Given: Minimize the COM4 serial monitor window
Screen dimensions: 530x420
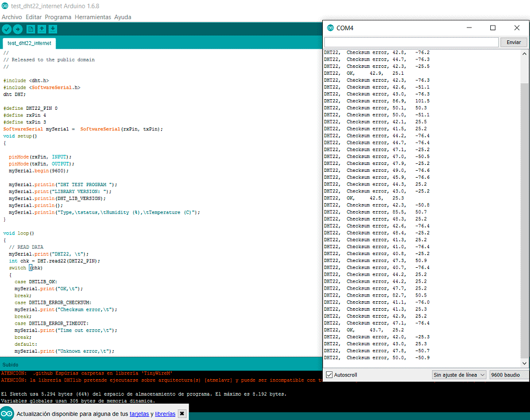Looking at the screenshot, I should click(x=469, y=28).
